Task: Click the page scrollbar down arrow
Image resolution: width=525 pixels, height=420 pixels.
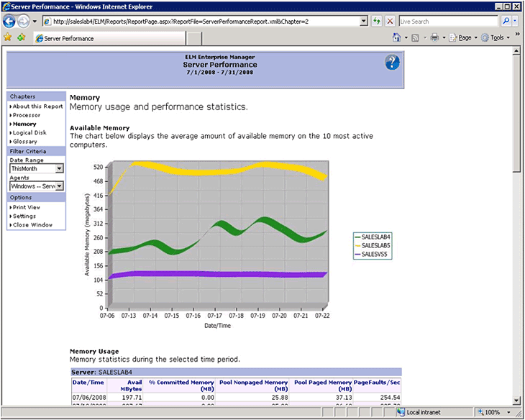Action: coord(516,401)
